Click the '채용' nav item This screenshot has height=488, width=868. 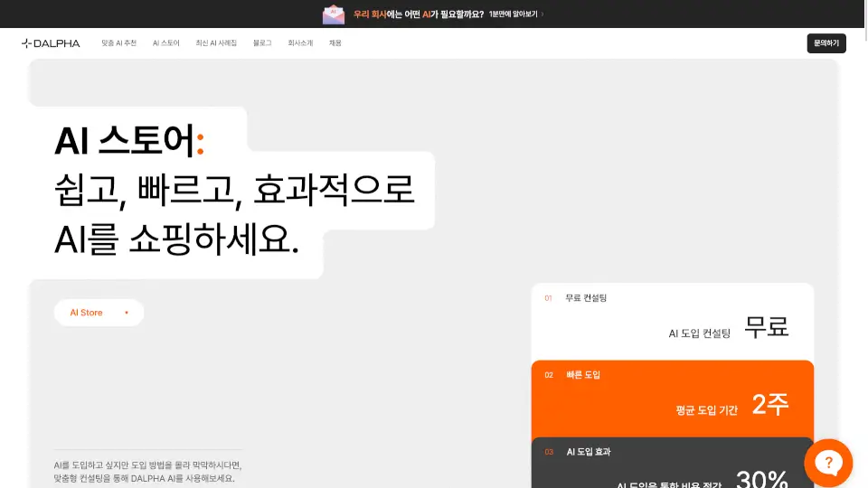click(335, 43)
